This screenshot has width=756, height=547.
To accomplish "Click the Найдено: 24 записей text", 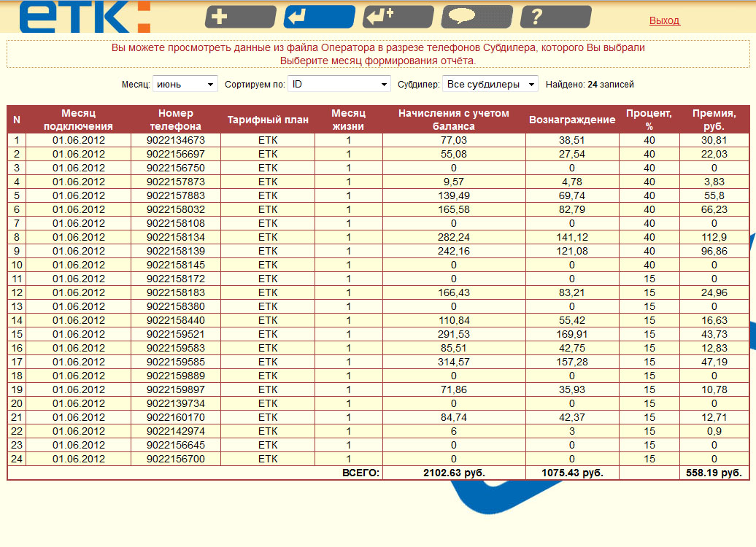I will (x=590, y=85).
